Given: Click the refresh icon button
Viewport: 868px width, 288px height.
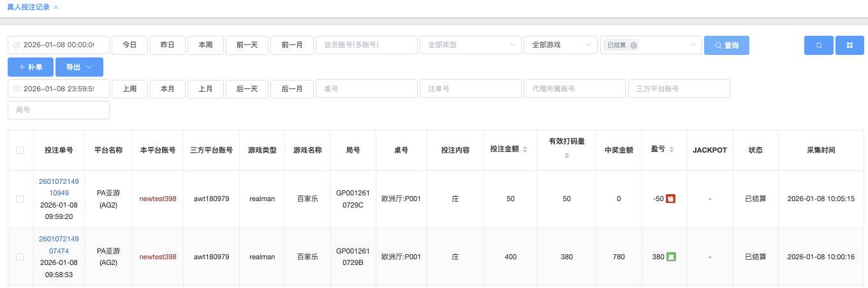Looking at the screenshot, I should [x=818, y=45].
